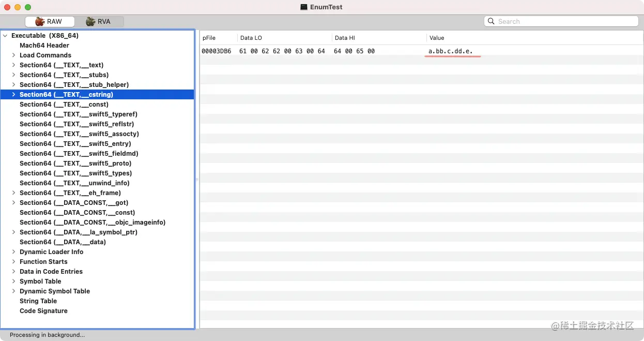Viewport: 644px width, 341px height.
Task: Select Data HI bytes 64 00 65 00
Action: pyautogui.click(x=355, y=51)
